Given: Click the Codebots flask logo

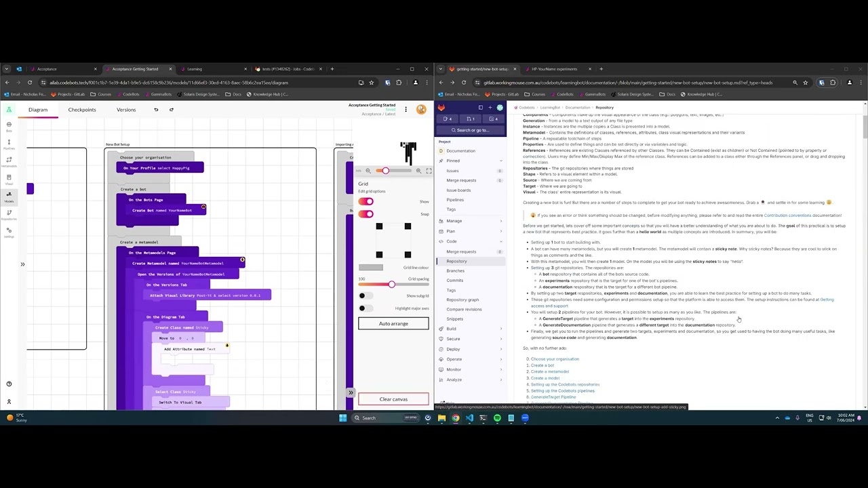Looking at the screenshot, I should 9,110.
